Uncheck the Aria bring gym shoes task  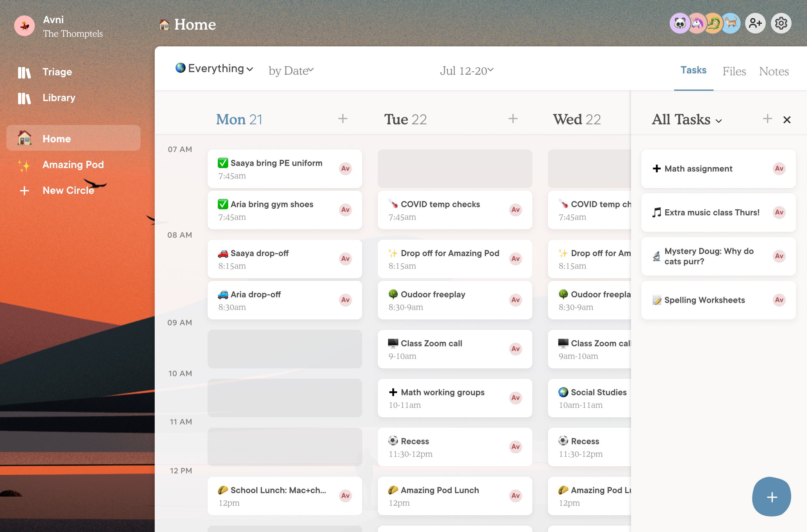223,204
